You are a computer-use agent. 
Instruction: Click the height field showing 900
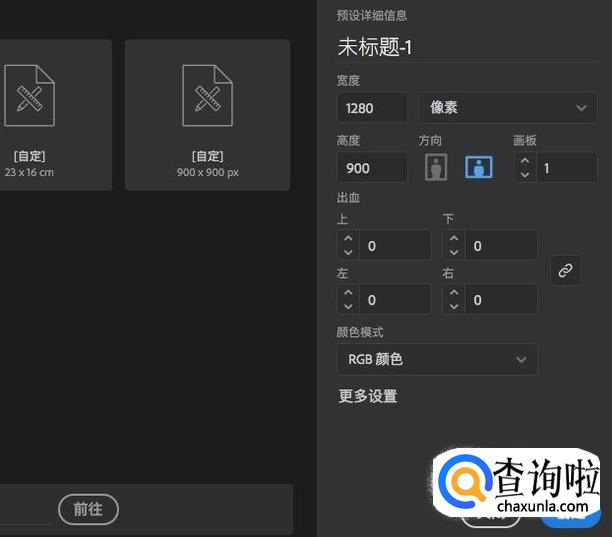[371, 168]
